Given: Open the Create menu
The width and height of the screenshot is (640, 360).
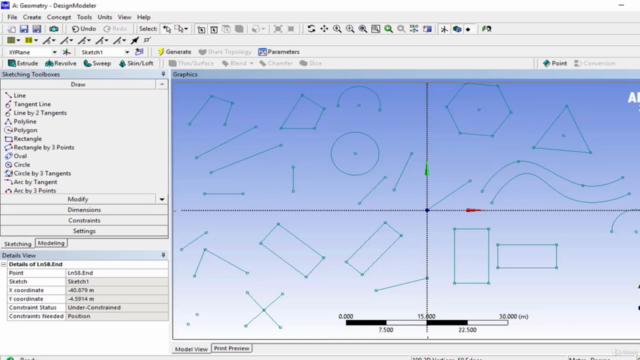Looking at the screenshot, I should click(x=32, y=17).
